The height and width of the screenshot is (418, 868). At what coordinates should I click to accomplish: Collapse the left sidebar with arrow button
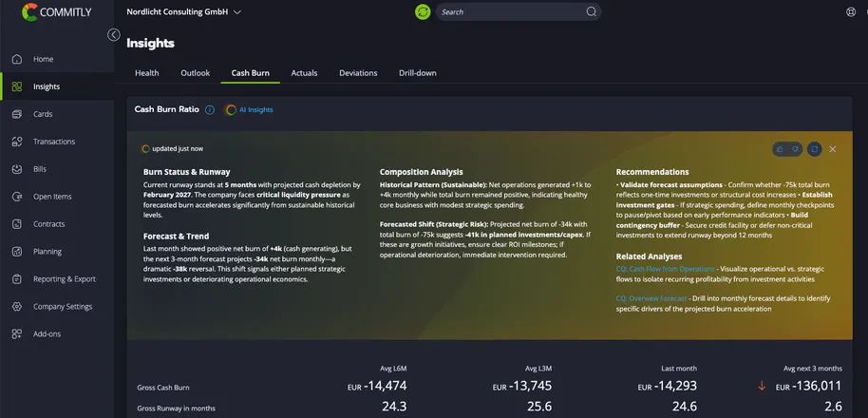113,35
